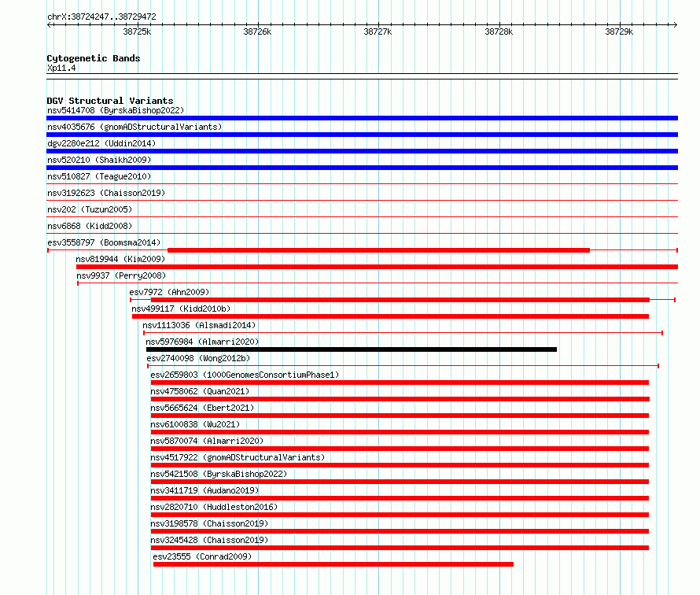Click the nsv3245428 (Chaisson2019) label
The height and width of the screenshot is (595, 700).
pos(209,540)
